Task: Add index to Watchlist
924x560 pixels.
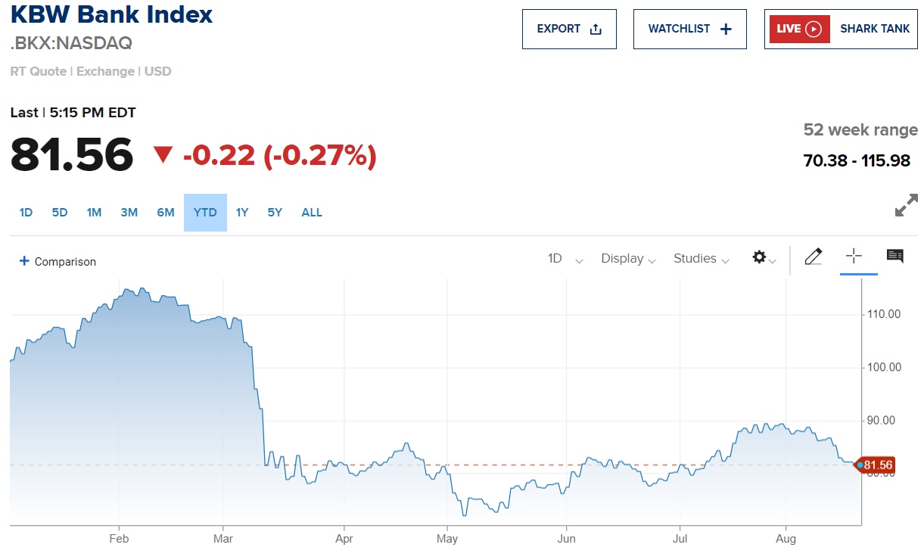Action: pos(689,30)
